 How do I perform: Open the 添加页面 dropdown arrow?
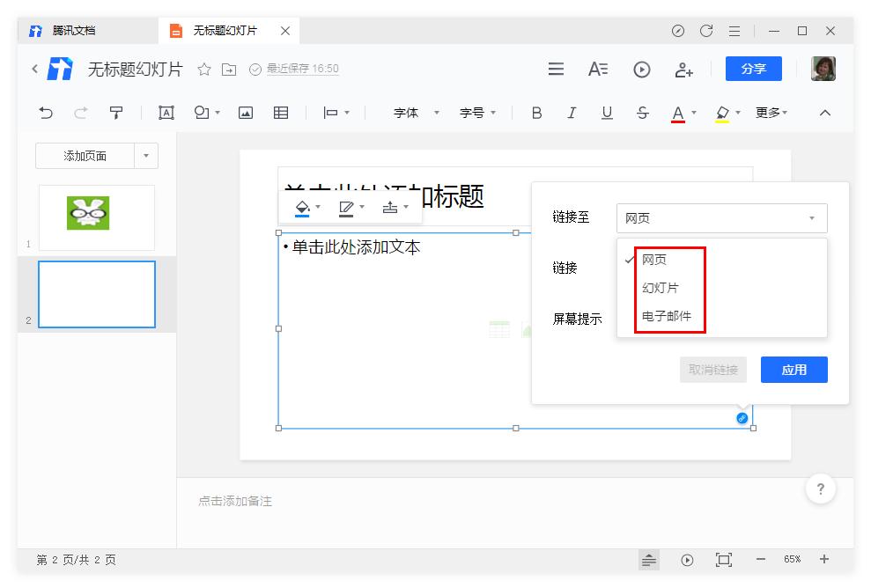[x=147, y=156]
